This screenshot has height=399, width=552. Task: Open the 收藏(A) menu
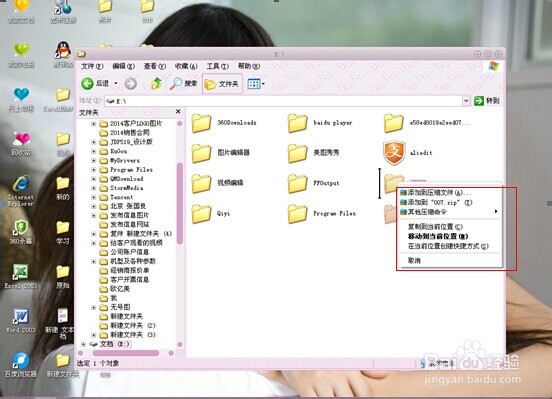pyautogui.click(x=186, y=66)
